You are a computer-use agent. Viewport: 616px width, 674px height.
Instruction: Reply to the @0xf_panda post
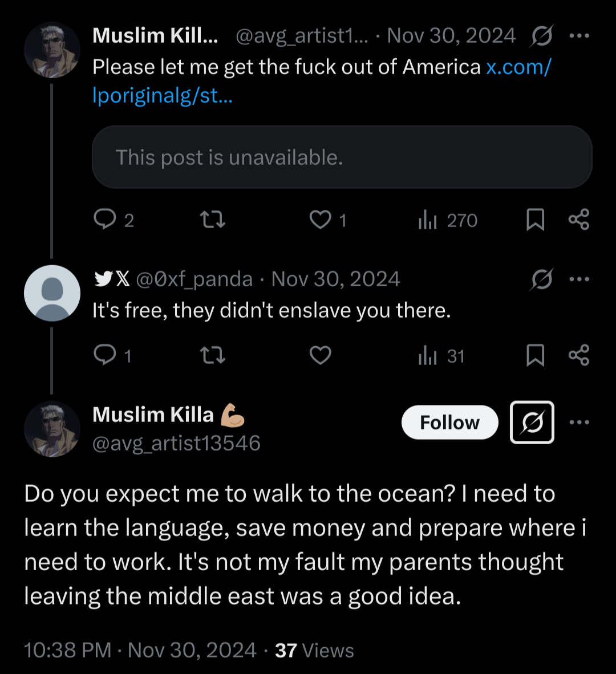105,355
